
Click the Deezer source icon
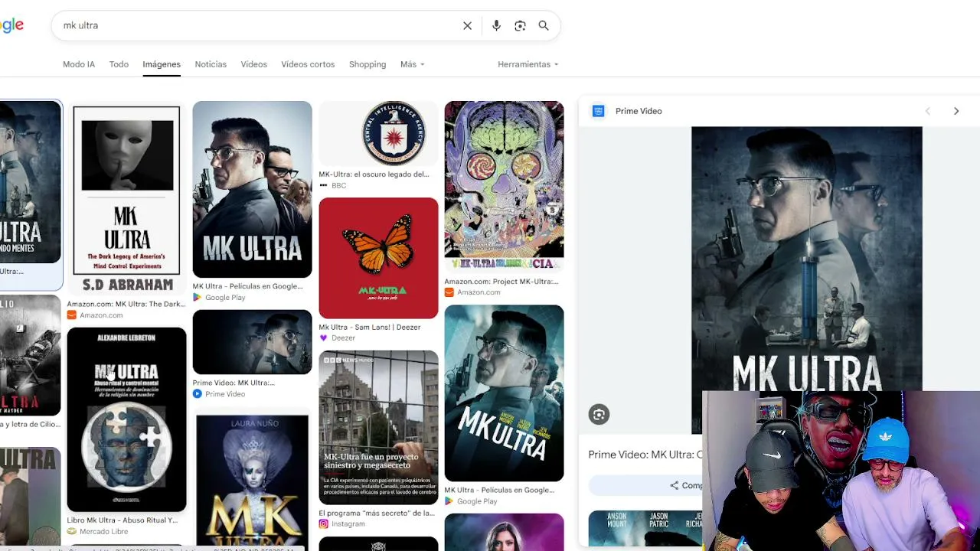(323, 337)
